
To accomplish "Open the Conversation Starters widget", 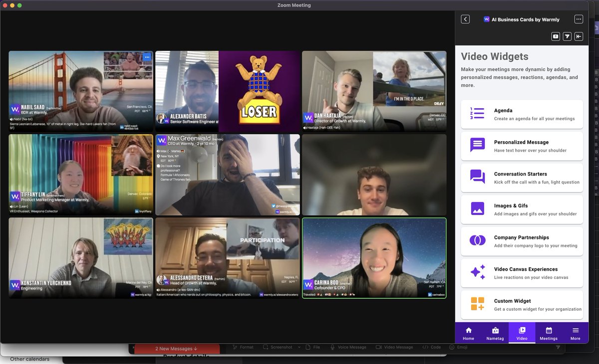I will 522,178.
